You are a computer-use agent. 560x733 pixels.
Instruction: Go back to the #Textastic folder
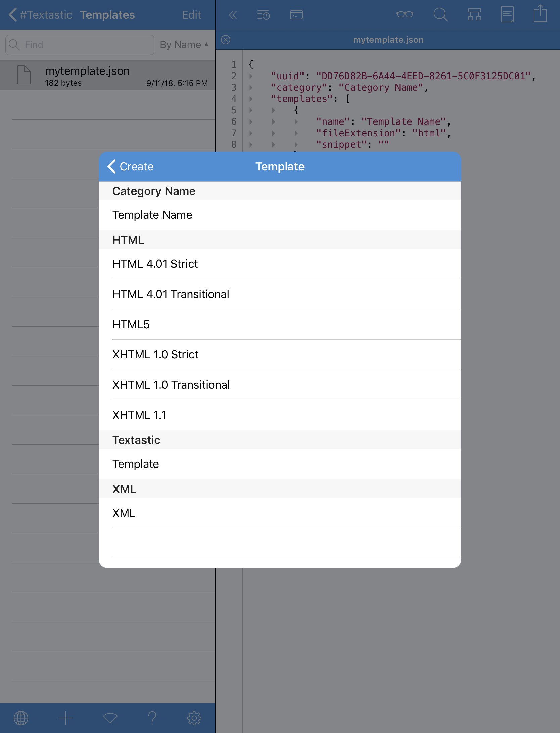click(40, 15)
